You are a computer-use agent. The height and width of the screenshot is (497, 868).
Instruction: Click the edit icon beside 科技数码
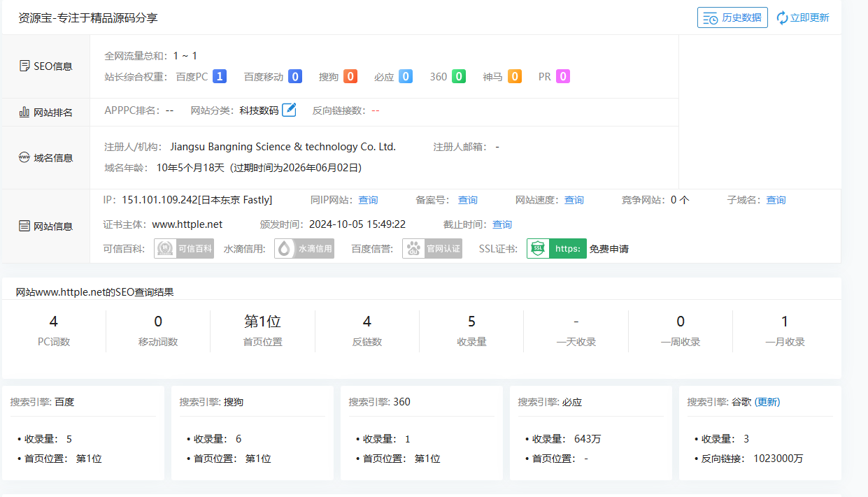click(x=289, y=110)
